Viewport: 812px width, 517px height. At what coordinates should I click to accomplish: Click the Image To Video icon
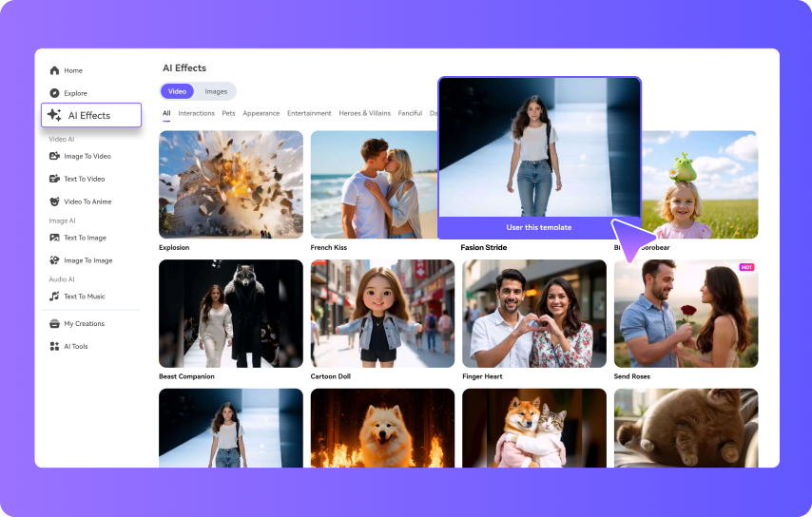(54, 156)
